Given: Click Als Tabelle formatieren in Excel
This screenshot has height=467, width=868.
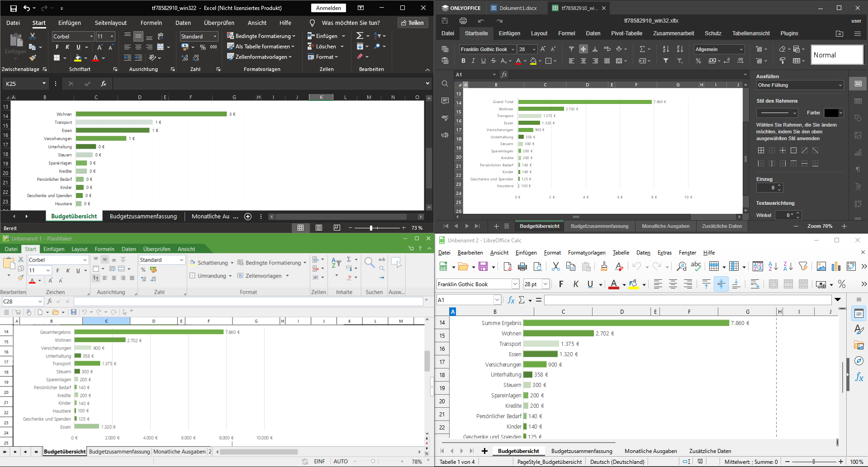Looking at the screenshot, I should pos(261,46).
